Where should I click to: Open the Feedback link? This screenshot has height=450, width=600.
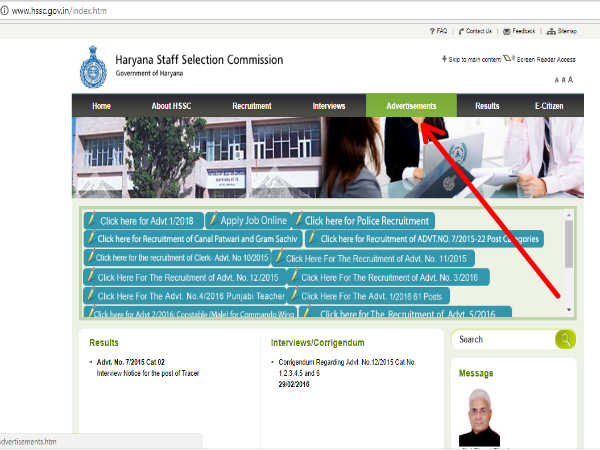[x=519, y=31]
